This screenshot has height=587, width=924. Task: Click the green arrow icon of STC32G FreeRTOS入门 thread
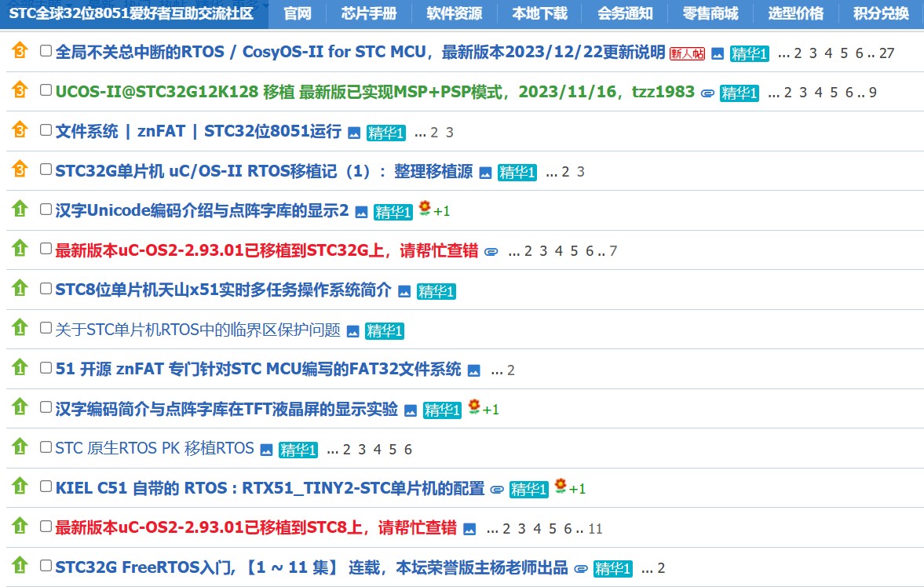tap(20, 565)
